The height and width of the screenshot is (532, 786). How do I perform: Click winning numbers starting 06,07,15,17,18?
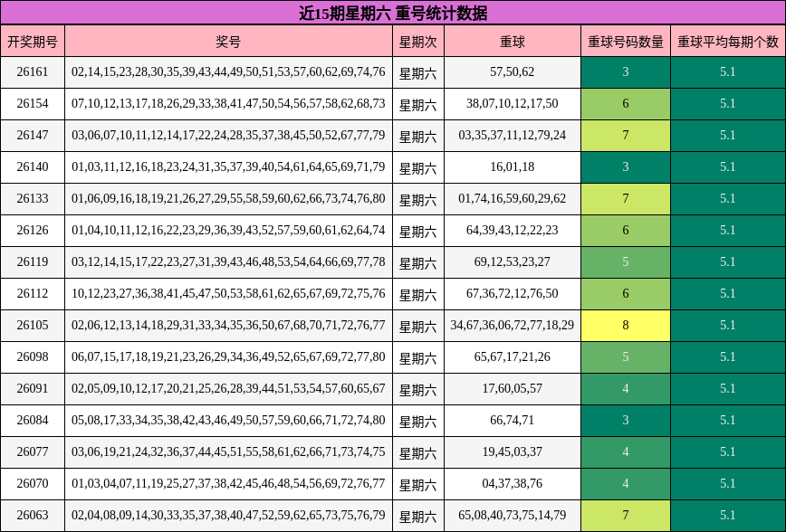(228, 357)
